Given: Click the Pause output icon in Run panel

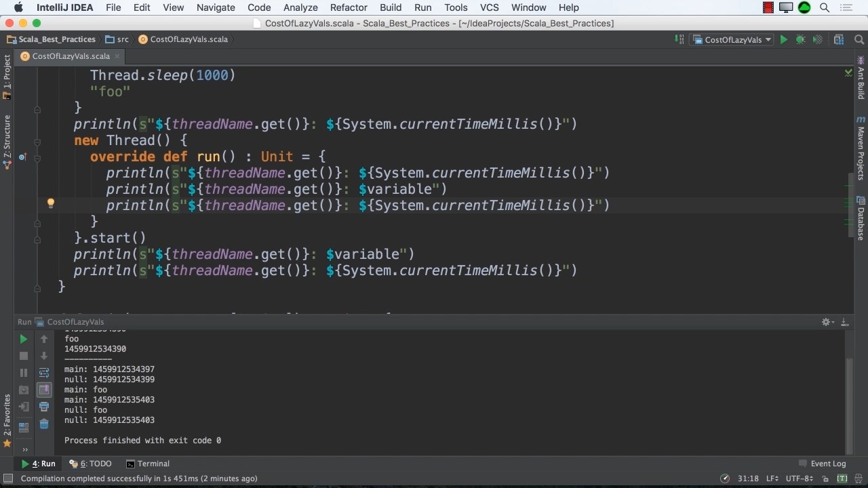Looking at the screenshot, I should coord(24,373).
